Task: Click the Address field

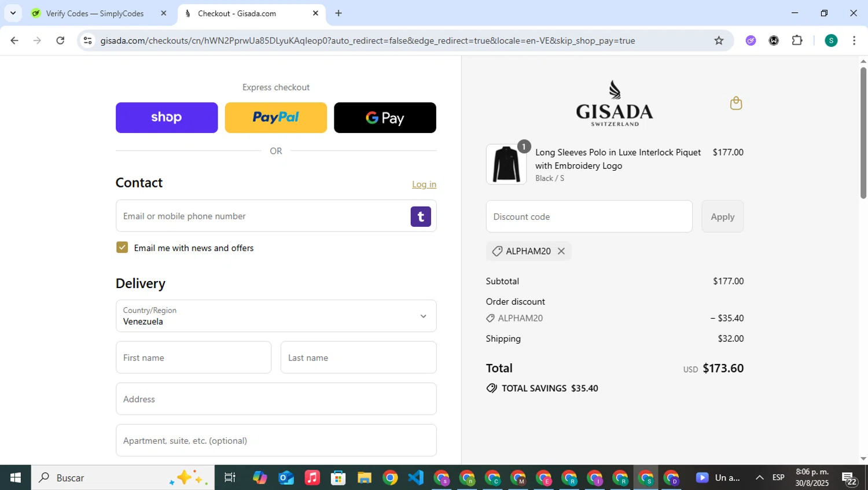Action: (x=276, y=399)
